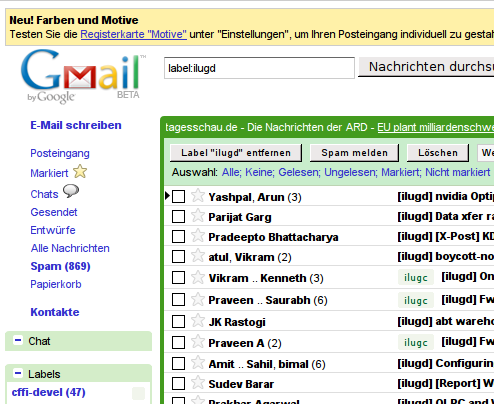This screenshot has height=404, width=494.
Task: Open the [ilugd] [Report] message from Sudev Barar
Action: 446,383
